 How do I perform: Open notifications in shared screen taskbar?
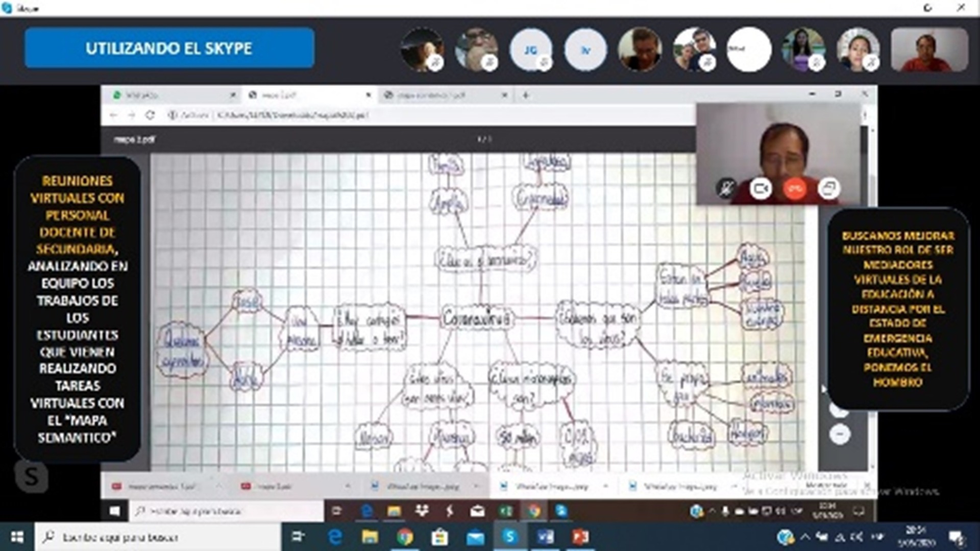(859, 511)
